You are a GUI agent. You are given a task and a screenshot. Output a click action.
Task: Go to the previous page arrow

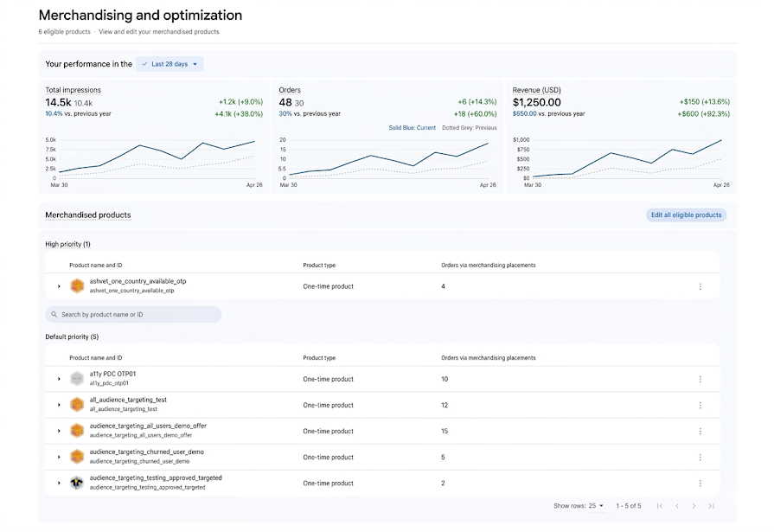pos(677,506)
